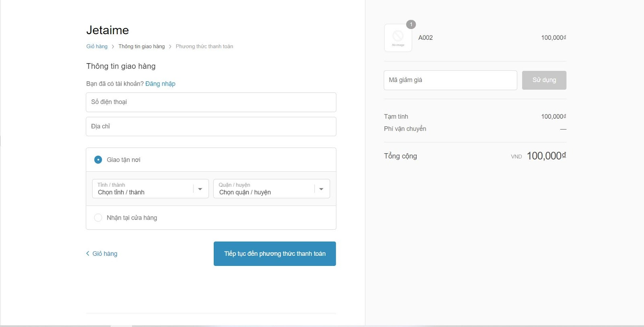
Task: Open the Tỉnh / thành dropdown
Action: [151, 189]
